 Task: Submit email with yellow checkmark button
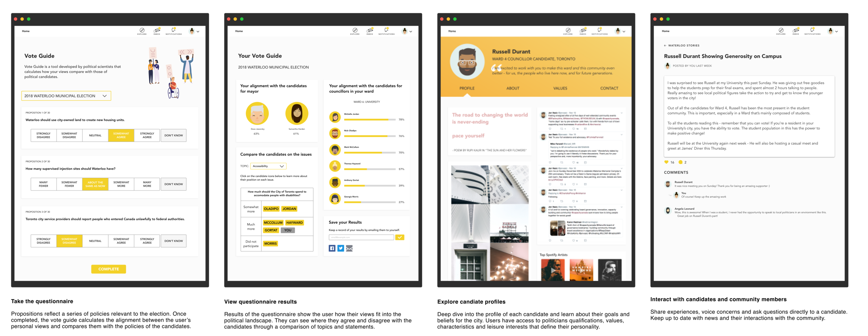tap(400, 237)
